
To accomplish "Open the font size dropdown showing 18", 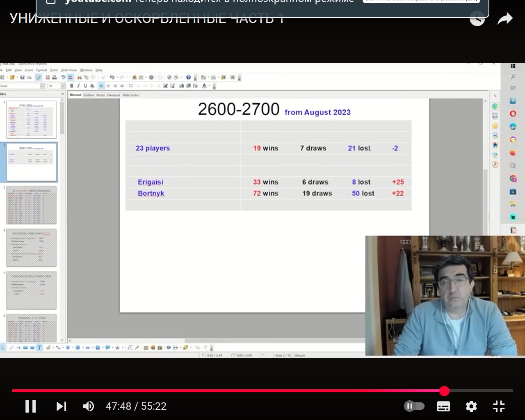I will pos(63,86).
